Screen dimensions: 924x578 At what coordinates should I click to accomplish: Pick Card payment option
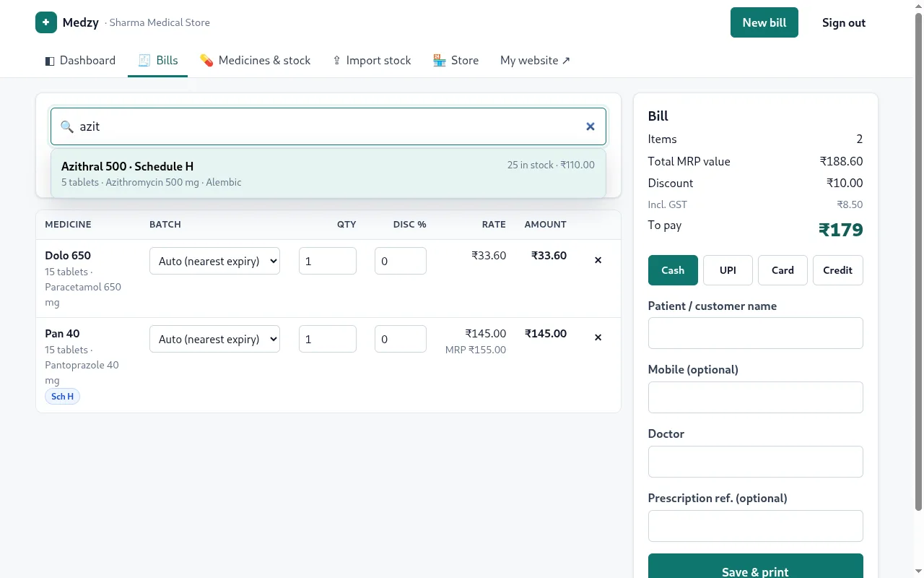coord(783,270)
